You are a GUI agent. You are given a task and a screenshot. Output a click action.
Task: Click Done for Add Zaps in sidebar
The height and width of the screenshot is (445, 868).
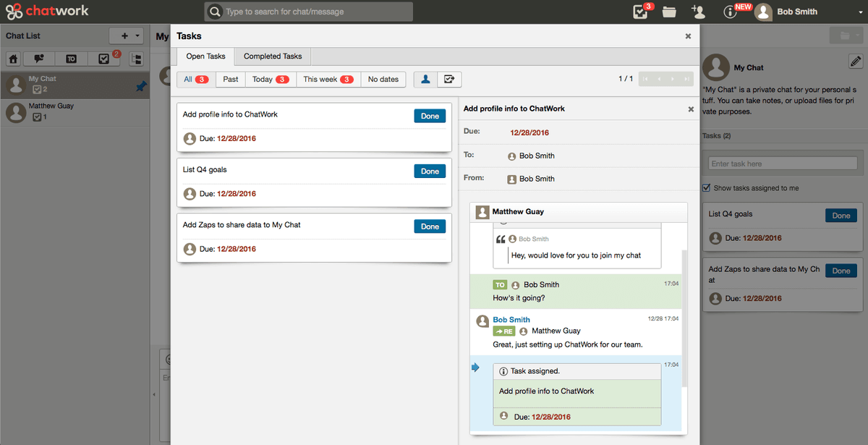coord(841,271)
